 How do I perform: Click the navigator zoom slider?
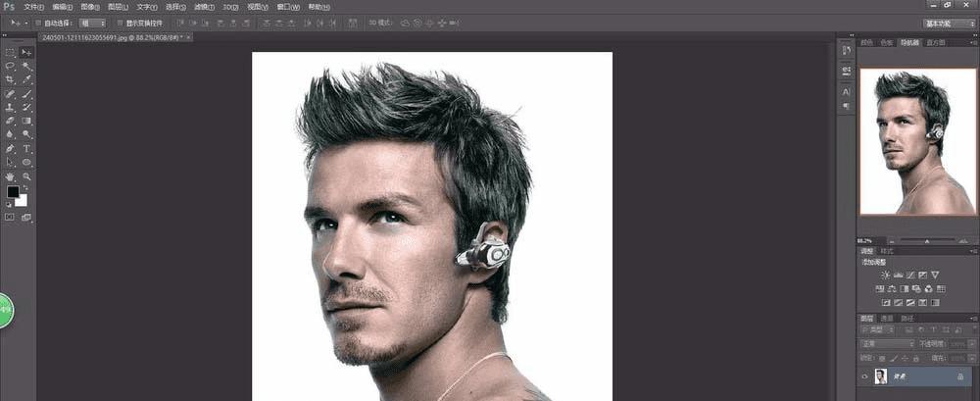coord(927,240)
